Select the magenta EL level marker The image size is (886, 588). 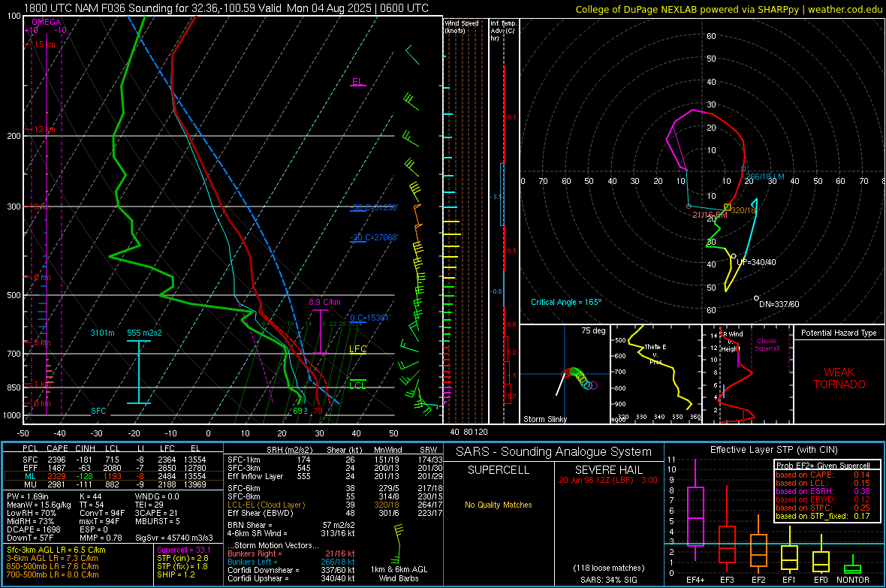pyautogui.click(x=357, y=81)
